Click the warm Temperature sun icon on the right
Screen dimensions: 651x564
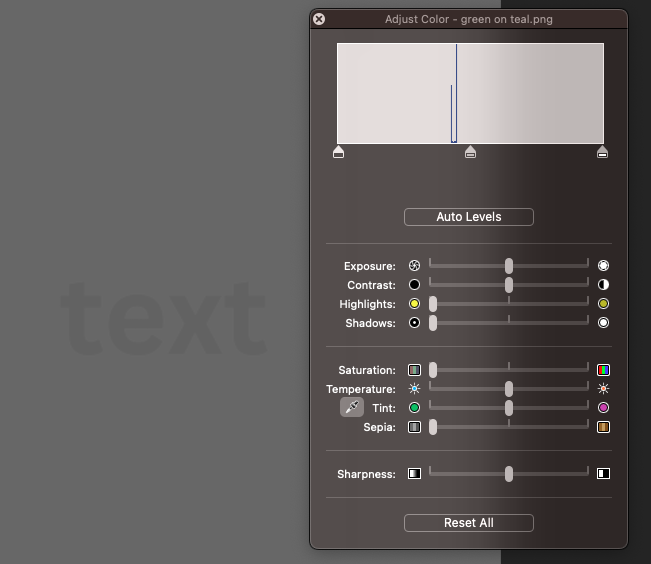(603, 389)
